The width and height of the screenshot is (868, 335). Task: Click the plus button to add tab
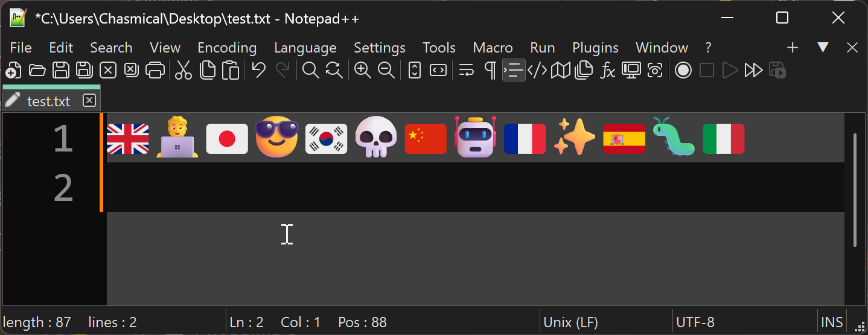(793, 48)
